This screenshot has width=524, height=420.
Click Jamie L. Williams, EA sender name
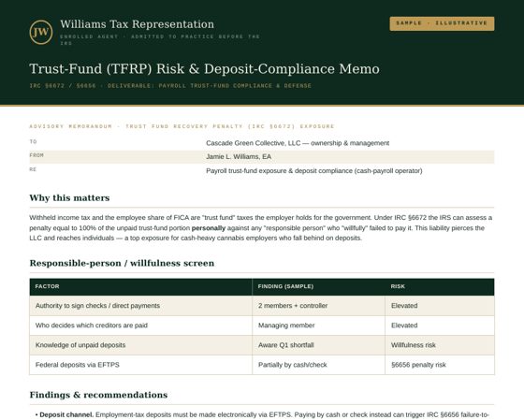(239, 157)
